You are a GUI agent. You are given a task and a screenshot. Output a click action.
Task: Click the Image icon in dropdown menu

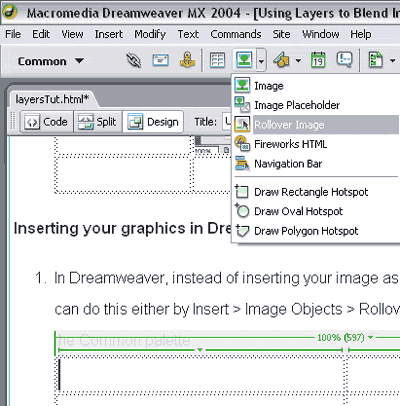click(242, 85)
